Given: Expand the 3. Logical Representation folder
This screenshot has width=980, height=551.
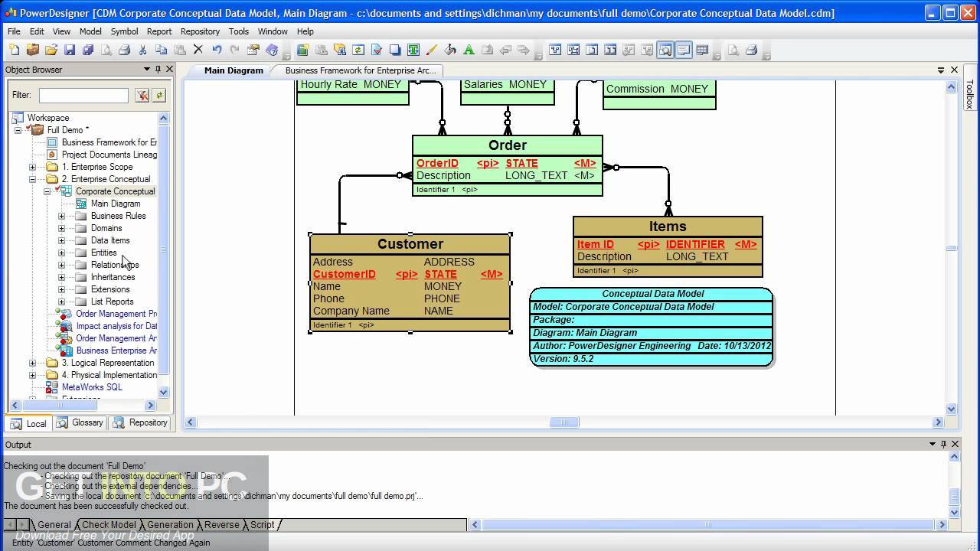Looking at the screenshot, I should (32, 363).
